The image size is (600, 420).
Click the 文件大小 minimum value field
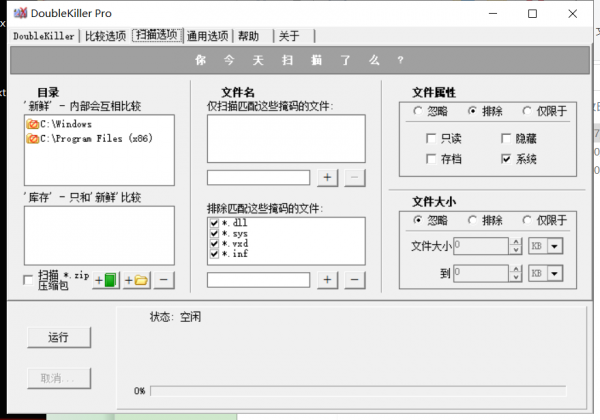click(481, 246)
